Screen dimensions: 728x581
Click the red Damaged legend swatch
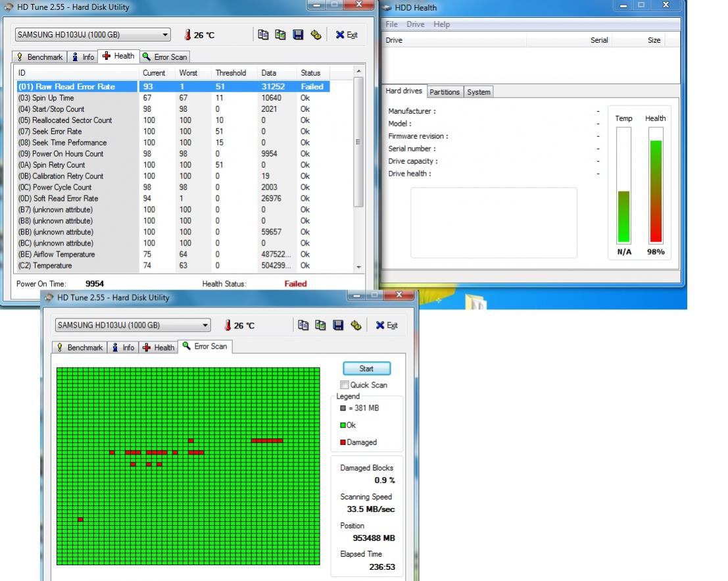pos(343,442)
